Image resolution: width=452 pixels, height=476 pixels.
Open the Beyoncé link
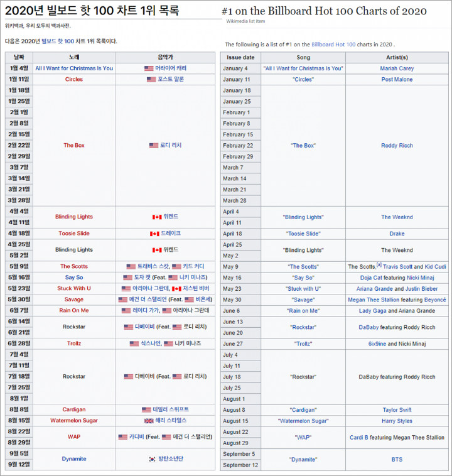(435, 300)
